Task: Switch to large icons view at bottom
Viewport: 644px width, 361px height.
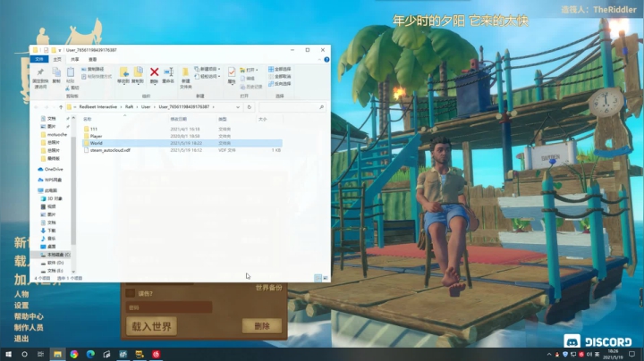Action: [326, 278]
